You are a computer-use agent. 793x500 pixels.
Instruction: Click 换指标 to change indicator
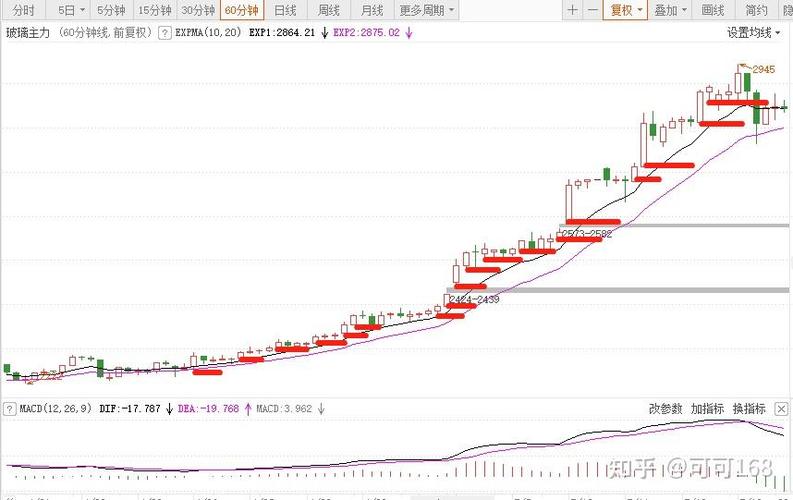point(749,408)
